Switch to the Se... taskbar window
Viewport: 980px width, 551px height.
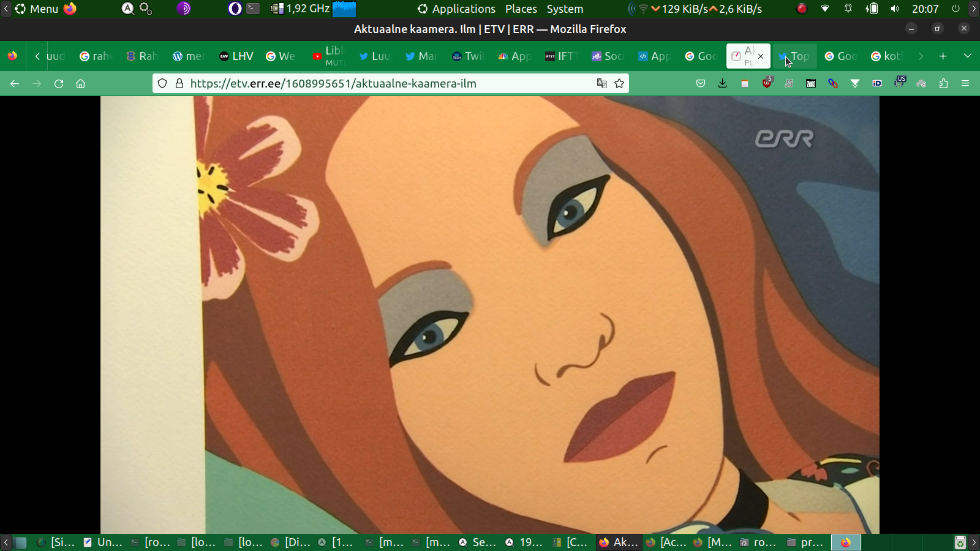(x=478, y=542)
